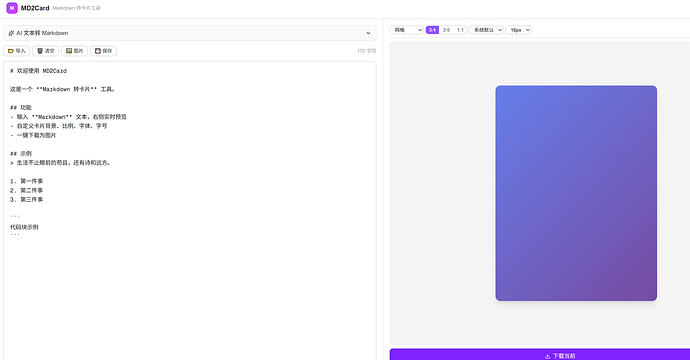
Task: Open the card background style dropdown
Action: [407, 30]
